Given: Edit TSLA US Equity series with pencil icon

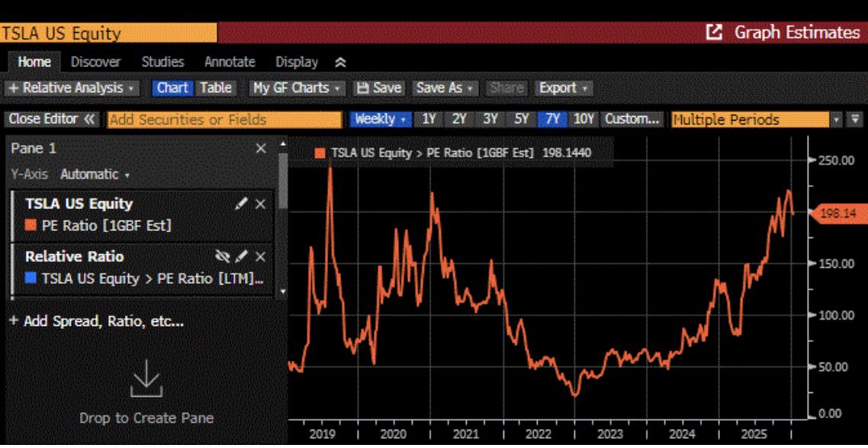Looking at the screenshot, I should coord(241,204).
